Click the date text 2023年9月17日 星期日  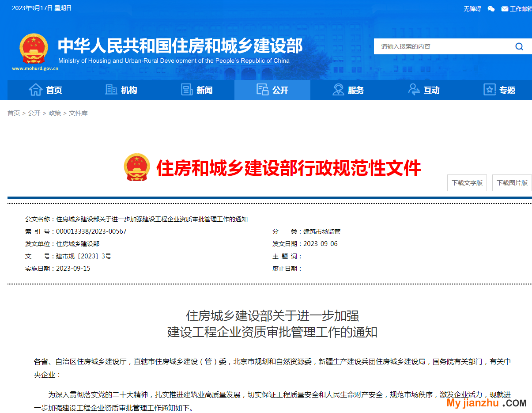pyautogui.click(x=42, y=8)
